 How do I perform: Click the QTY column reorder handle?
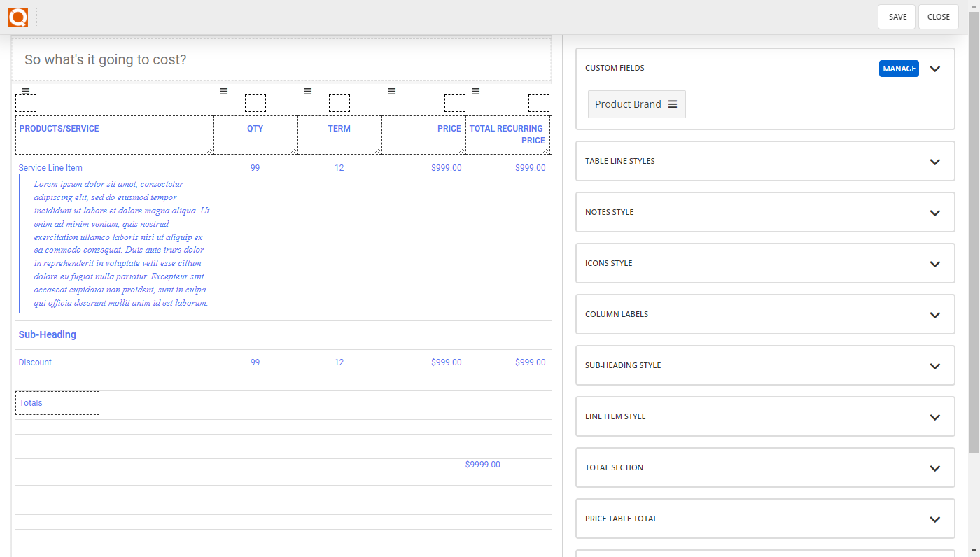[223, 91]
